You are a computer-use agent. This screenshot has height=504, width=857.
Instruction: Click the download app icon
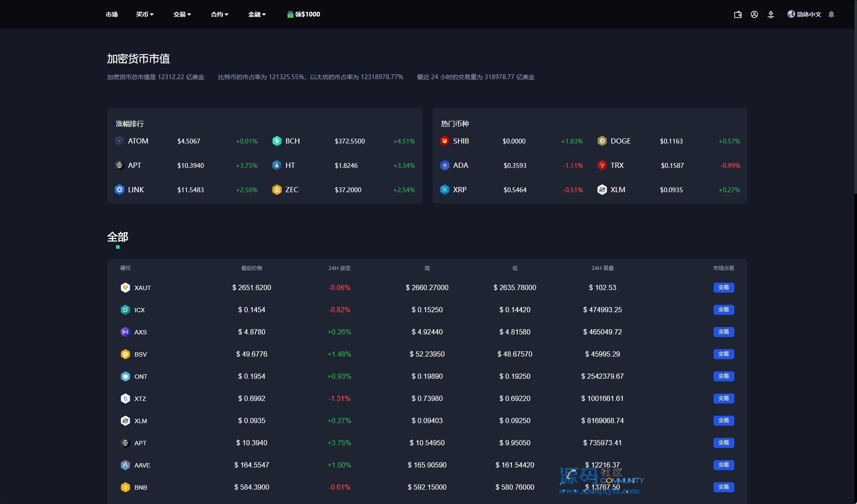(771, 14)
